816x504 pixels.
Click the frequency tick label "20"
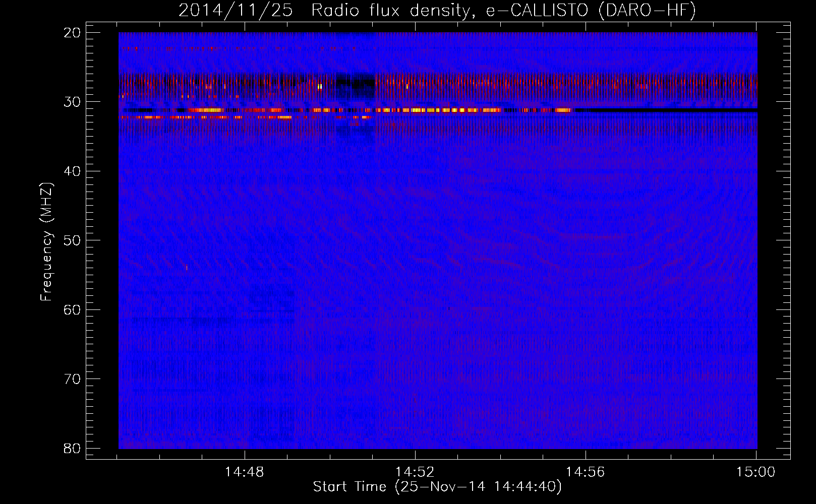click(x=73, y=33)
